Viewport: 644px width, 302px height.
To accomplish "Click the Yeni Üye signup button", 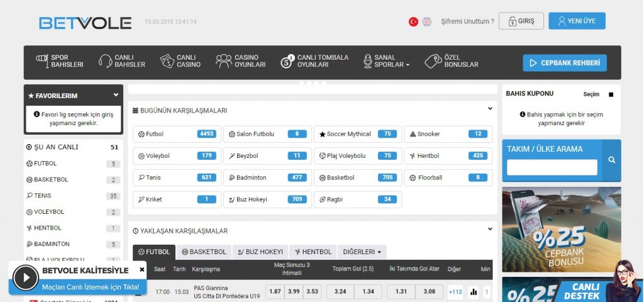I will (577, 21).
